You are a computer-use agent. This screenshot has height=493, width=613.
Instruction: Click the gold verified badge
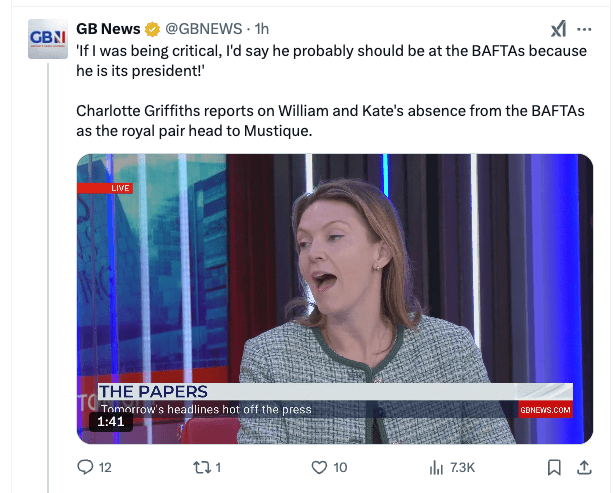pyautogui.click(x=153, y=28)
